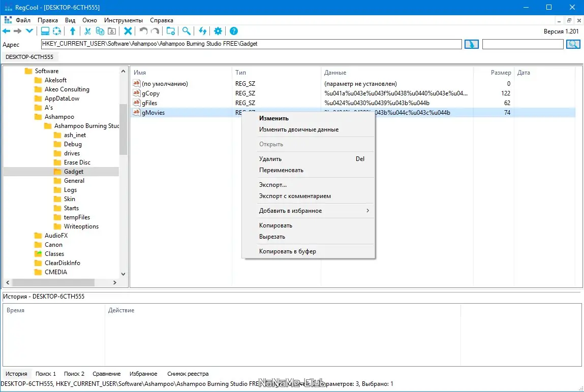This screenshot has height=392, width=584.
Task: Switch to the Снимок реестра tab
Action: coord(188,374)
